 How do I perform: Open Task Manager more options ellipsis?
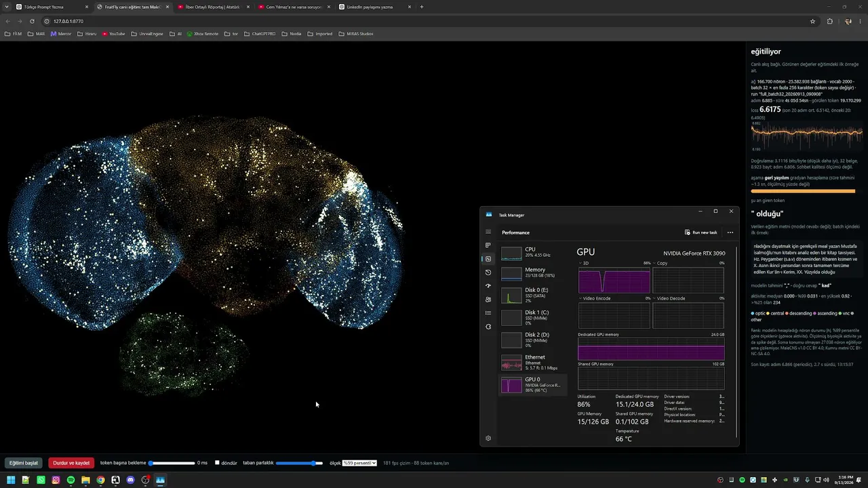pyautogui.click(x=730, y=232)
